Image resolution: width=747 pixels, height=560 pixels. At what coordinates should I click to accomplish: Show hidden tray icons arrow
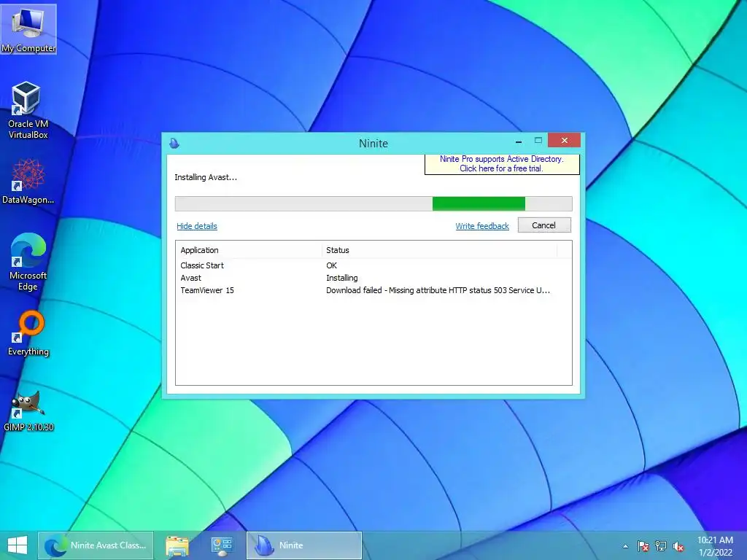[x=625, y=546]
